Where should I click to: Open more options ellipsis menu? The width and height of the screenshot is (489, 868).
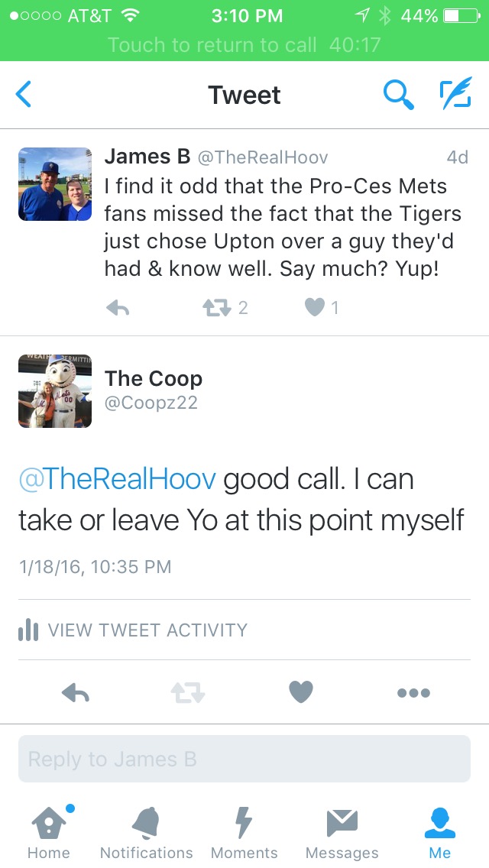tap(413, 692)
